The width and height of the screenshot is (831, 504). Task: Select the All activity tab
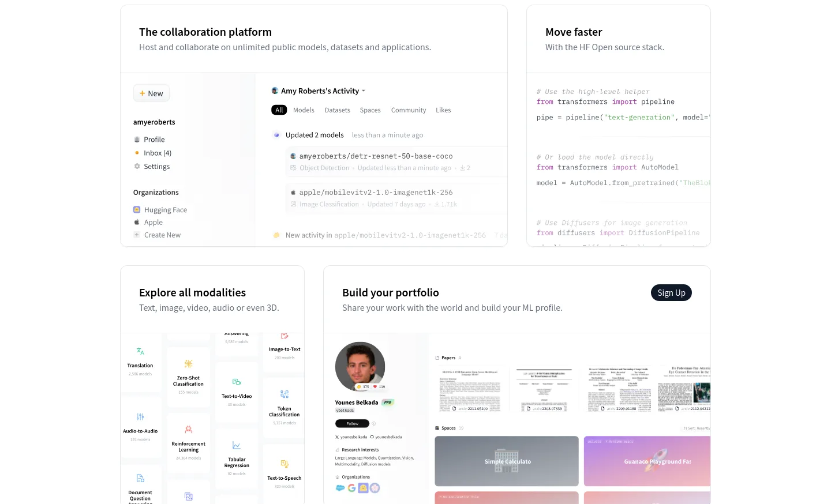279,110
